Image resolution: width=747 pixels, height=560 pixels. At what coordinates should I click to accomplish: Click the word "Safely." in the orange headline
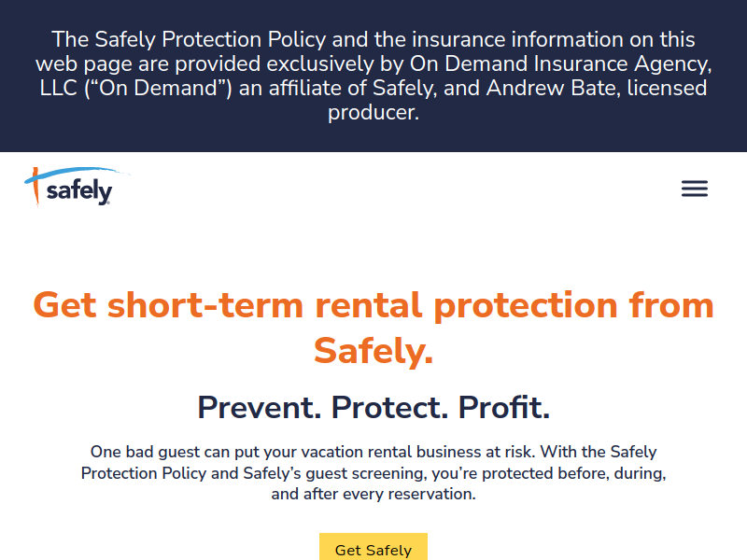[373, 351]
